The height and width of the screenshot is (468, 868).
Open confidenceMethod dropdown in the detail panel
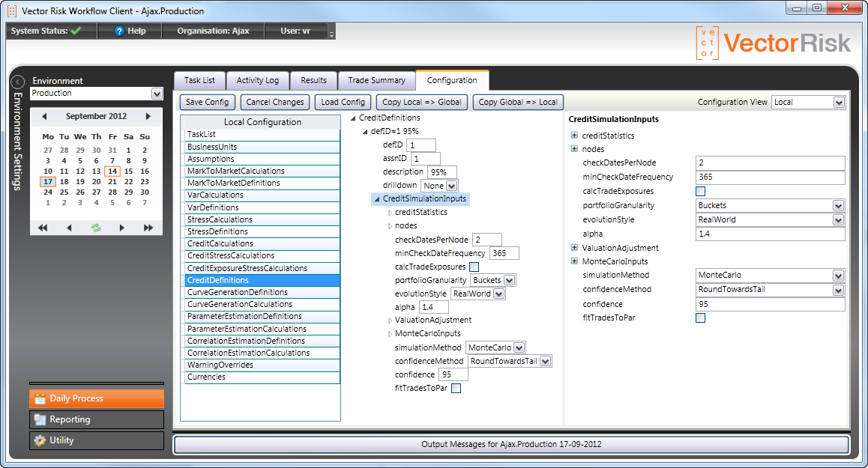coord(838,290)
